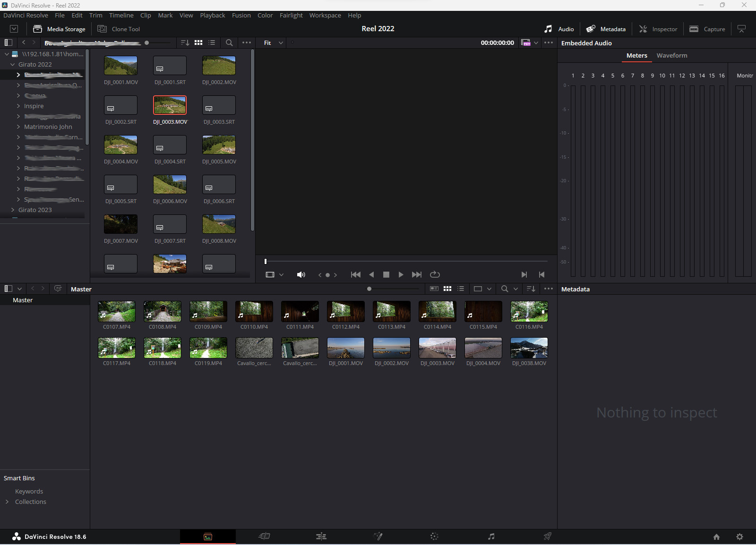Click the viewer volume speaker icon
756x545 pixels.
tap(301, 274)
